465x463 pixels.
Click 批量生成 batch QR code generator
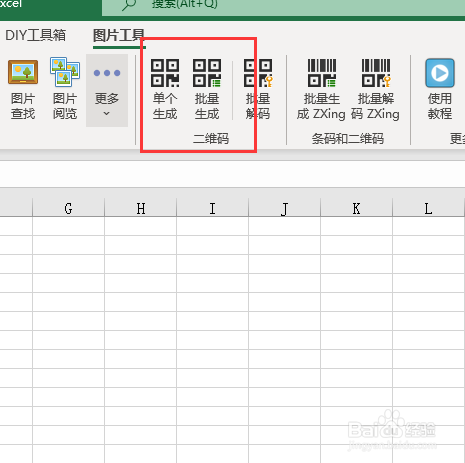(207, 89)
